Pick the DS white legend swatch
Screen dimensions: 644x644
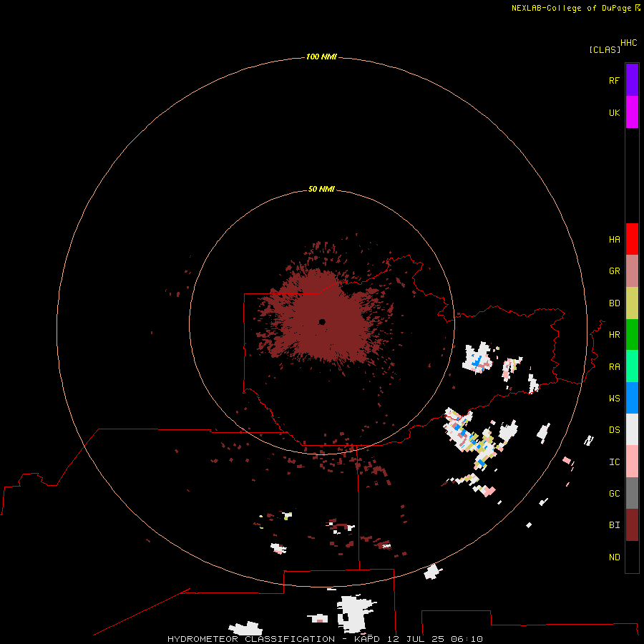tap(632, 429)
